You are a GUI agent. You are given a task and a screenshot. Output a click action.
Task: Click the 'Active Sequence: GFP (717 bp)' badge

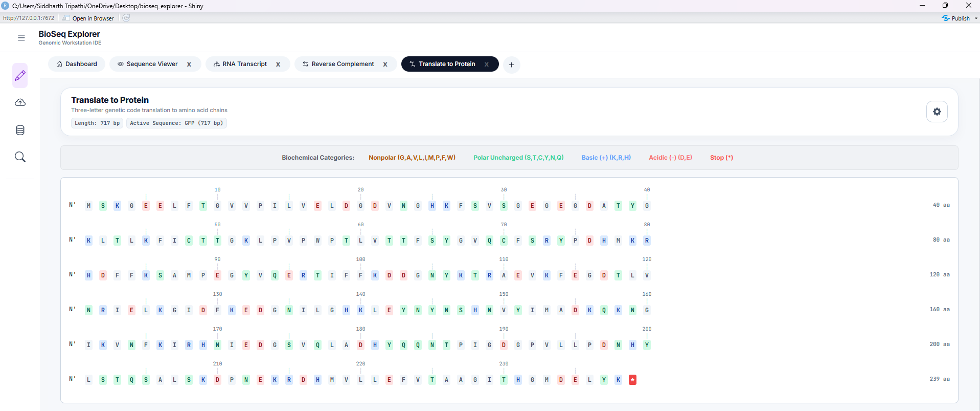tap(176, 123)
